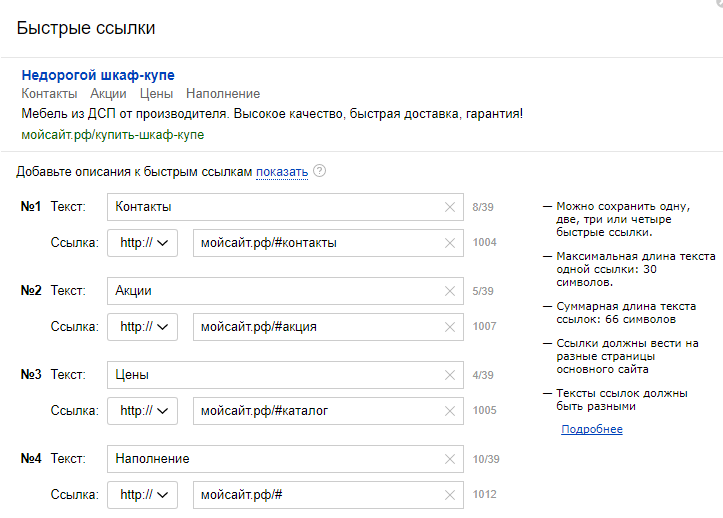
Task: Clear the Контакты text field with X
Action: coord(450,207)
